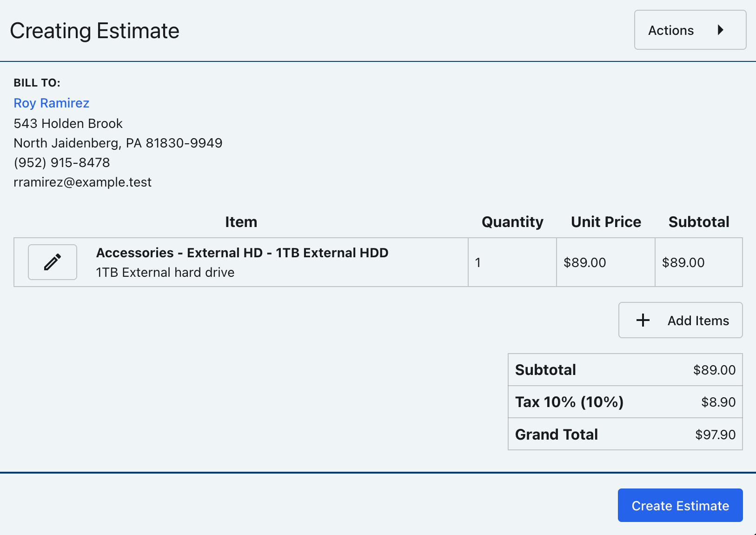
Task: Click the item title Accessories - External HD
Action: click(242, 253)
